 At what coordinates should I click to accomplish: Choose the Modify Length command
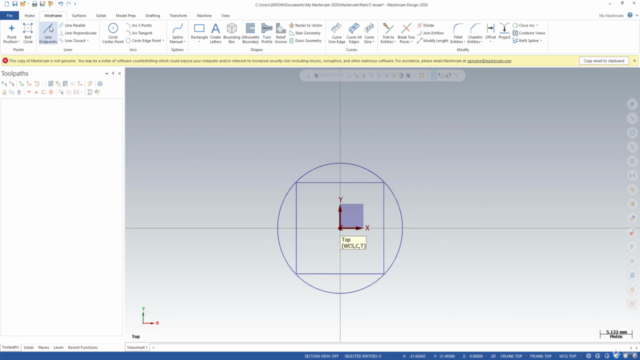point(432,41)
